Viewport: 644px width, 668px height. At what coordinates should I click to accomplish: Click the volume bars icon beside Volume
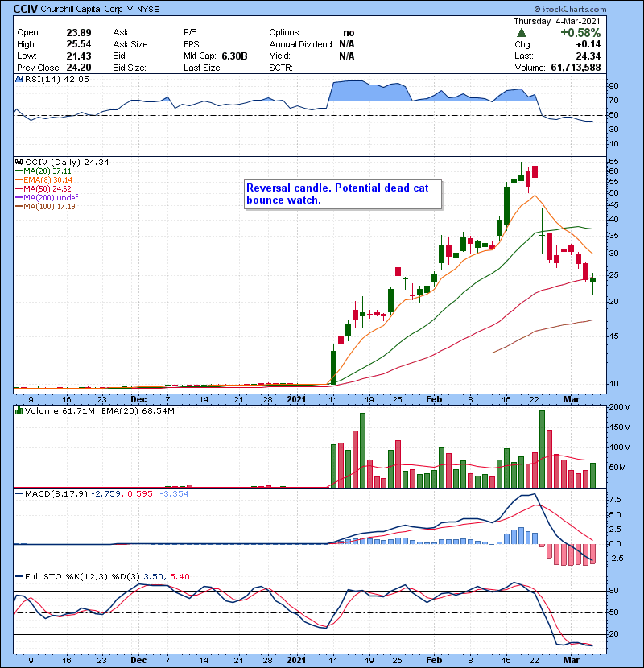(19, 410)
